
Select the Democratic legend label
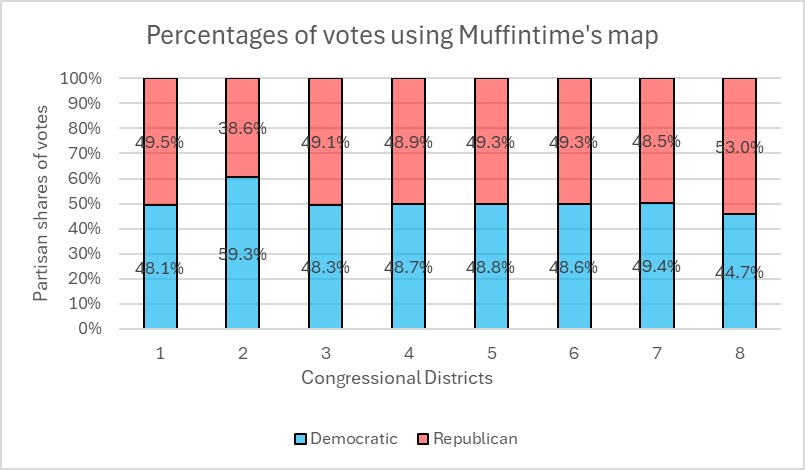click(x=354, y=438)
